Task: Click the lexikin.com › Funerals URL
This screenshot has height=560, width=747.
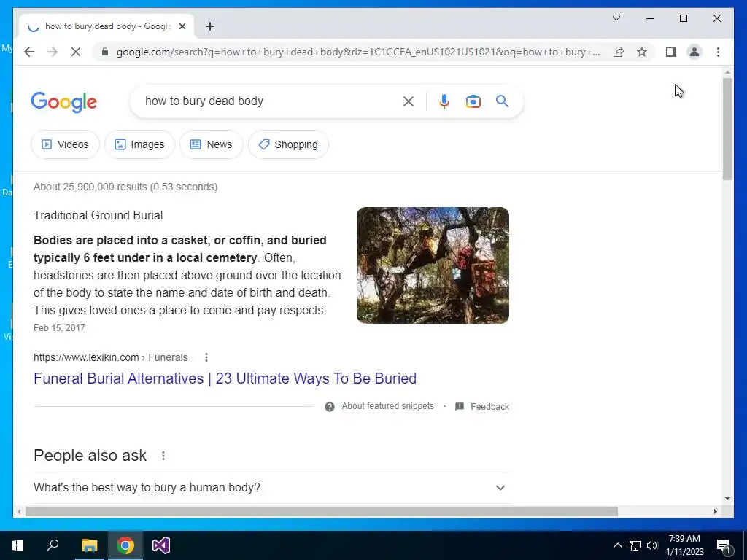Action: (x=111, y=357)
